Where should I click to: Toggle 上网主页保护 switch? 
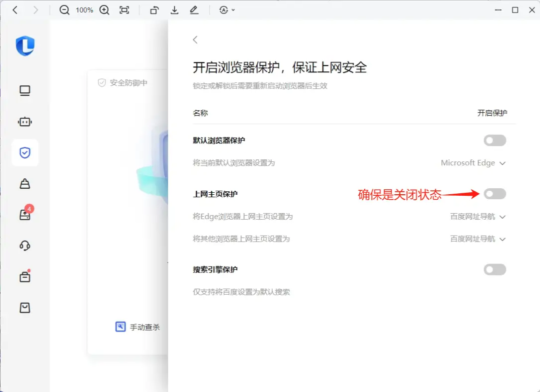(495, 194)
